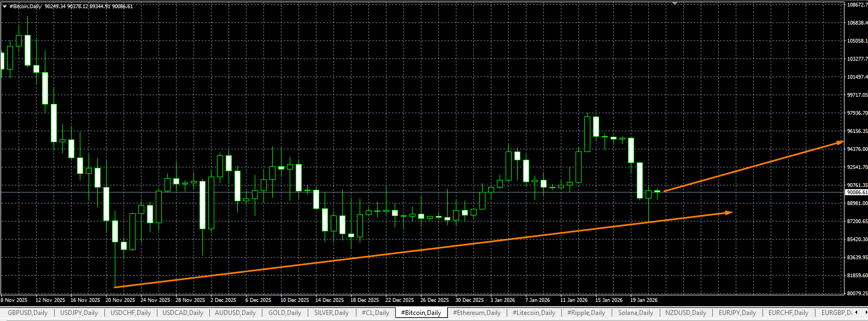868x321 pixels.
Task: Open the Solana,Daily tab
Action: tap(635, 313)
